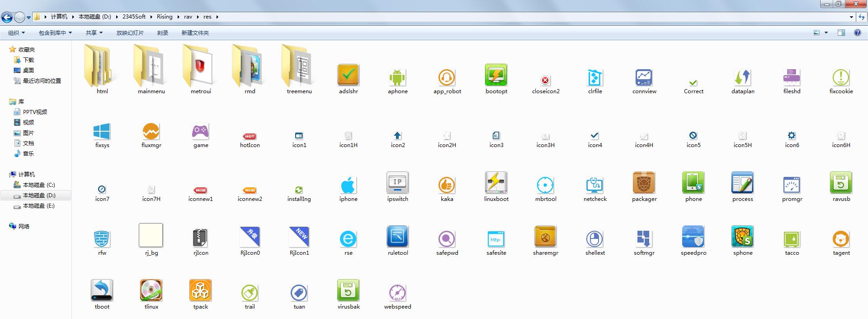
Task: Open the view options dropdown arrow
Action: (x=826, y=33)
